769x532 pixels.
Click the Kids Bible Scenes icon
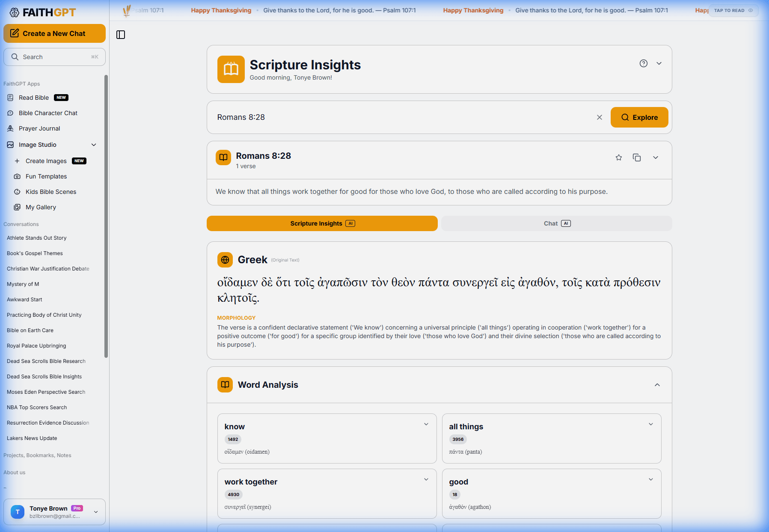click(17, 192)
